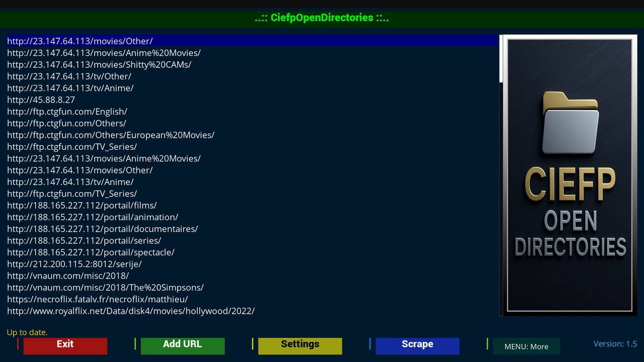644x362 pixels.
Task: Click the red Exit button
Action: pos(65,346)
